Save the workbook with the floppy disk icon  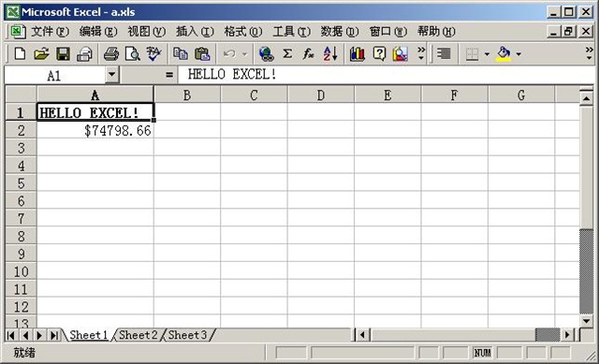pyautogui.click(x=63, y=54)
